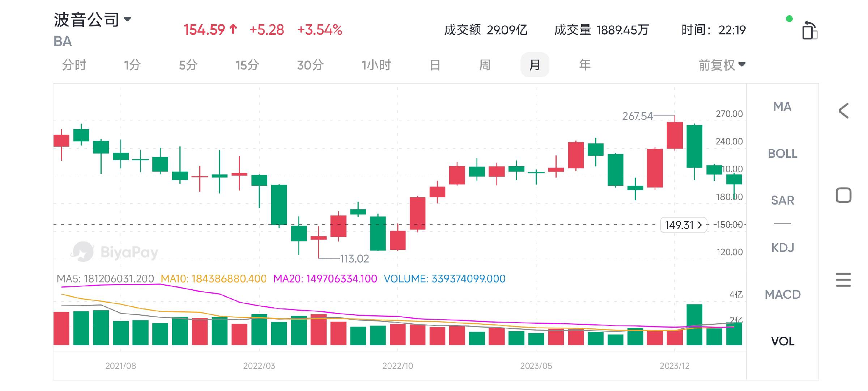Tap the 113.02 low price label
This screenshot has width=868, height=391.
[x=354, y=258]
